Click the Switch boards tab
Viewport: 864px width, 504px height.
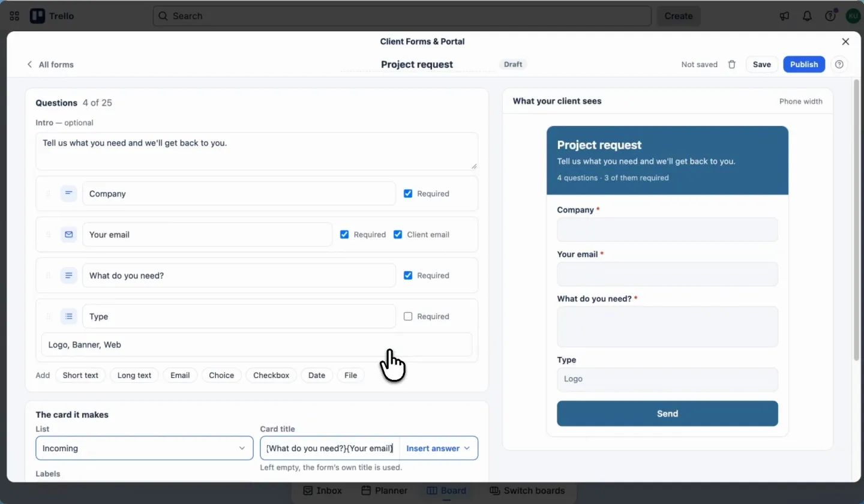coord(527,491)
